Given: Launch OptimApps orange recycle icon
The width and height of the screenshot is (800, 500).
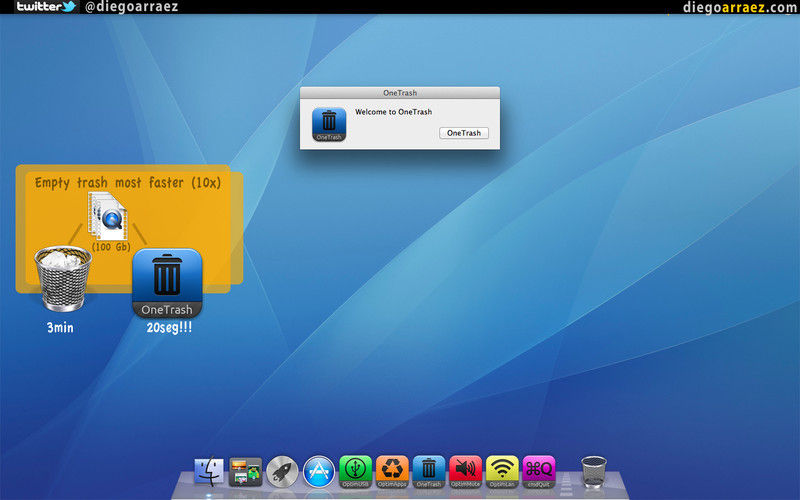Looking at the screenshot, I should [392, 471].
